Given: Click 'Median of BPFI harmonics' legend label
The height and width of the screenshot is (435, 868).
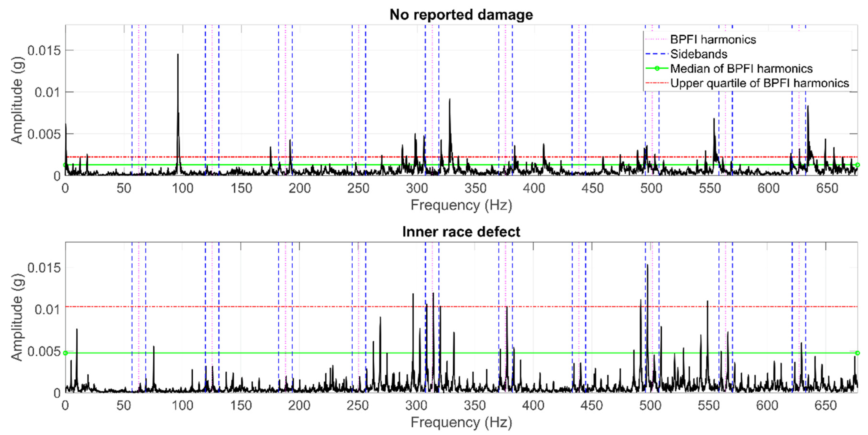Looking at the screenshot, I should coord(741,69).
